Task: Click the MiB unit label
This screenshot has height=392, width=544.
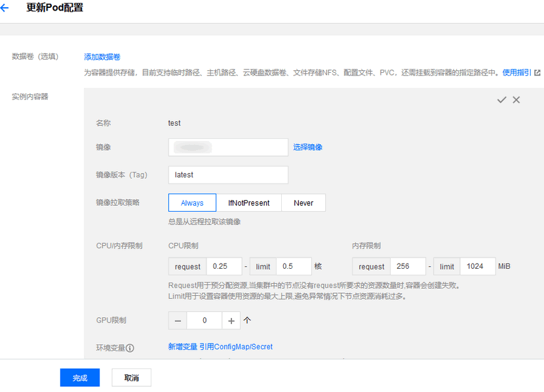Action: [x=504, y=266]
